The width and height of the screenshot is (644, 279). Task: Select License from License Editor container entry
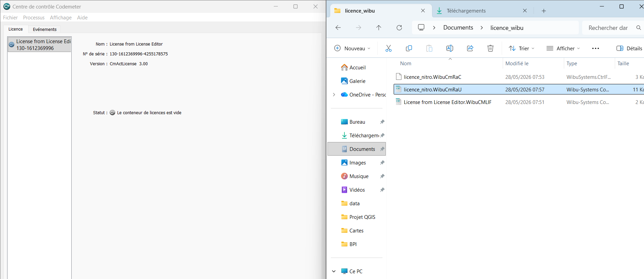coord(39,45)
